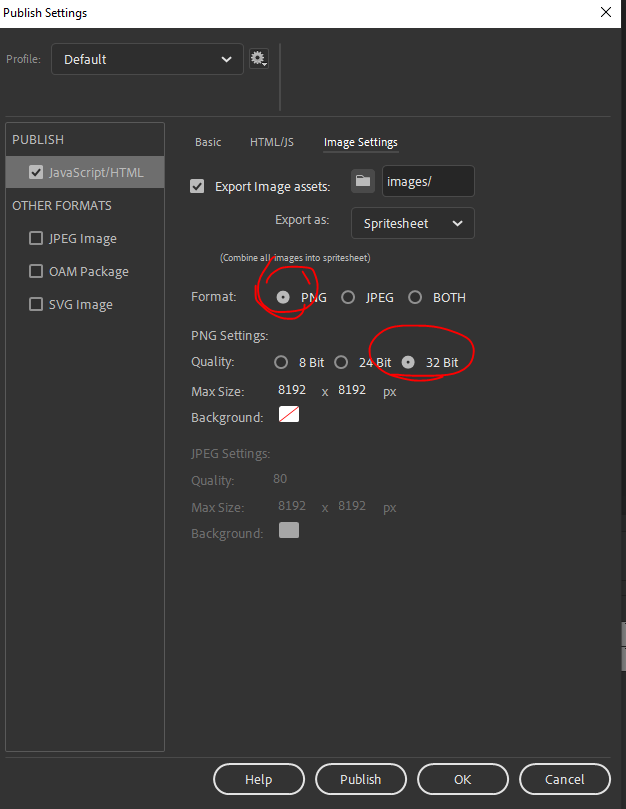
Task: Toggle Export Image assets checkbox
Action: point(197,186)
